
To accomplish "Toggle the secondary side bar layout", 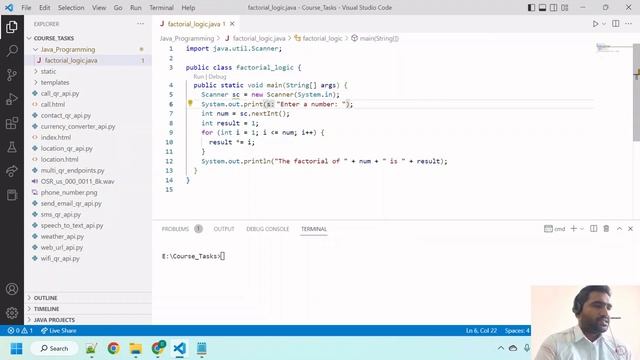I will coord(553,8).
